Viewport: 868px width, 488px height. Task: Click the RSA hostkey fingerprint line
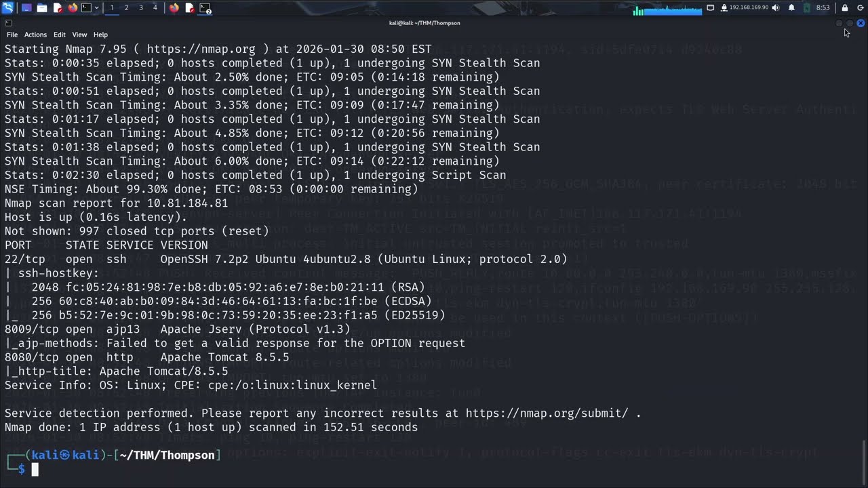pos(215,287)
